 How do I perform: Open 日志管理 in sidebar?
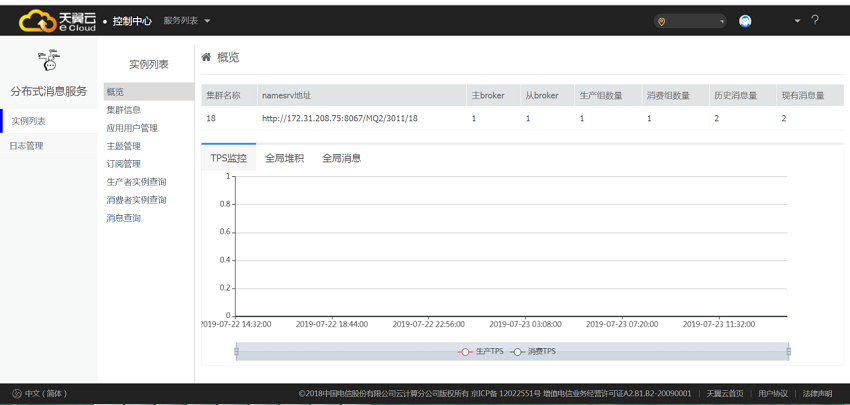(49, 145)
